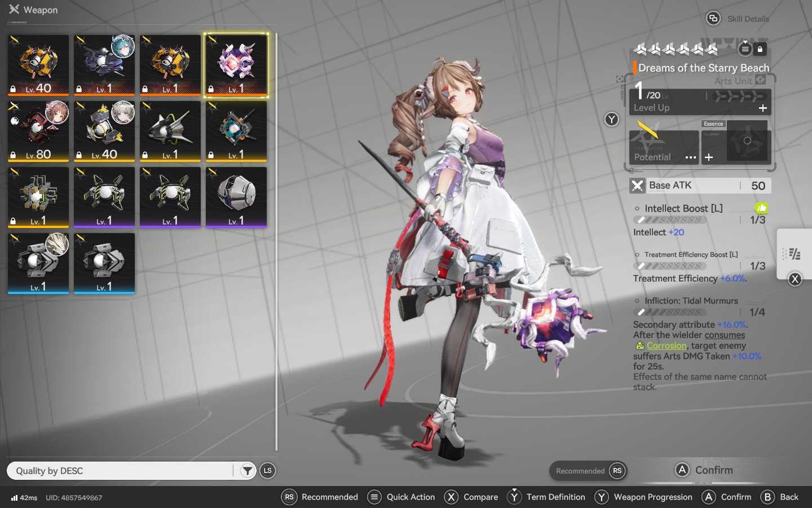The height and width of the screenshot is (508, 812).
Task: Click the LS stick icon
Action: coord(268,471)
